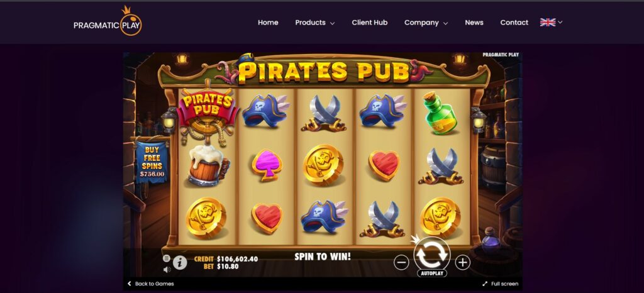This screenshot has width=644, height=293.
Task: Decrease bet with the minus button
Action: [x=401, y=262]
